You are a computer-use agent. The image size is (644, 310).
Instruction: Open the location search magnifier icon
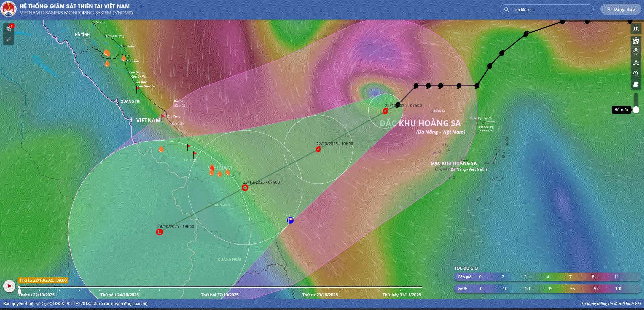(636, 74)
